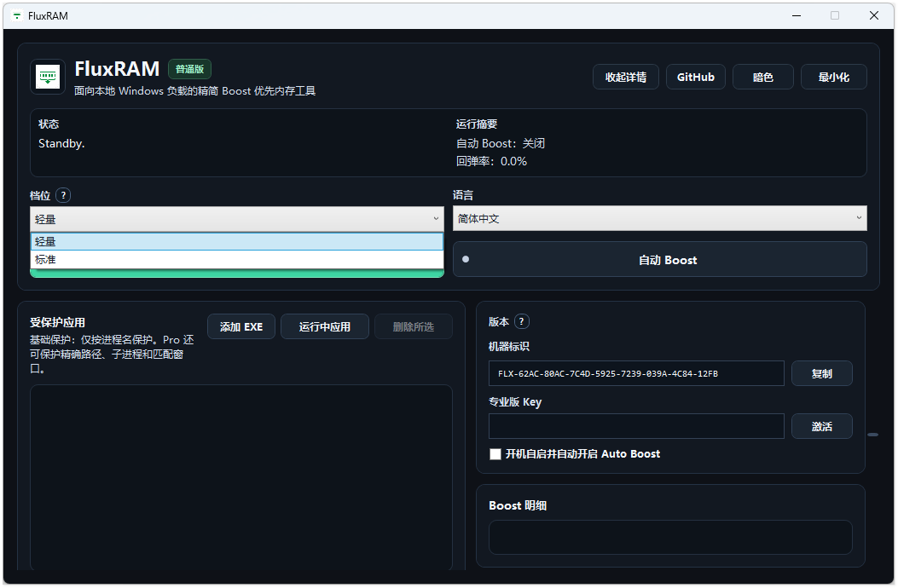Viewport: 898px width, 588px height.
Task: Toggle the 自动 Boost switch
Action: pos(660,259)
